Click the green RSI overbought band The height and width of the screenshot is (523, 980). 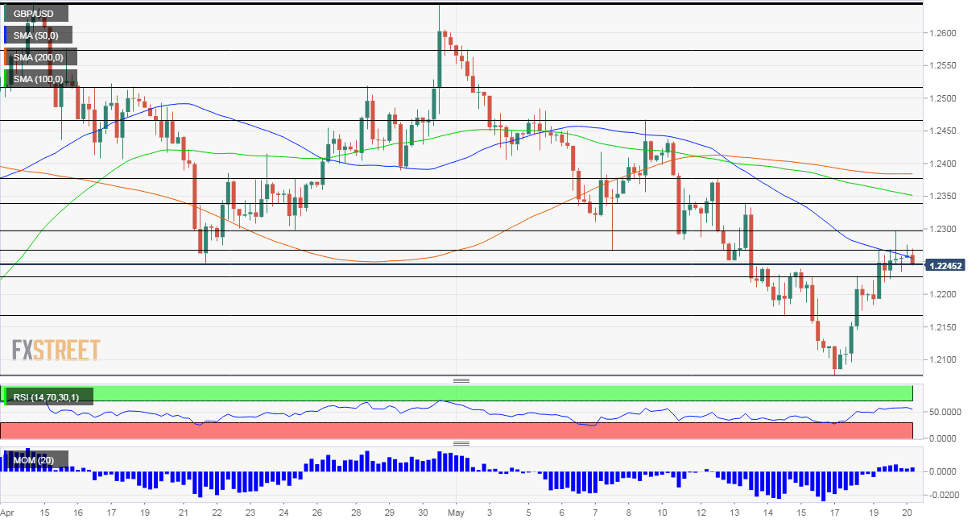click(x=483, y=392)
